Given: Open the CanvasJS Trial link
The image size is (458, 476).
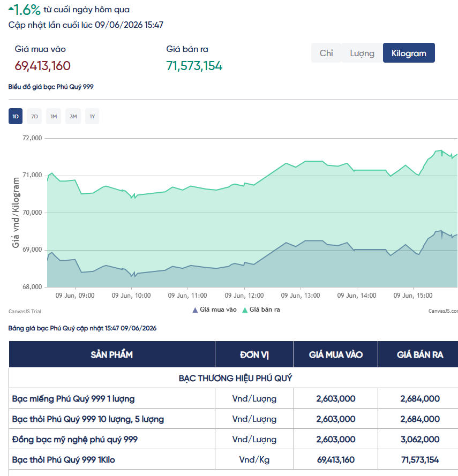Looking at the screenshot, I should pos(25,312).
